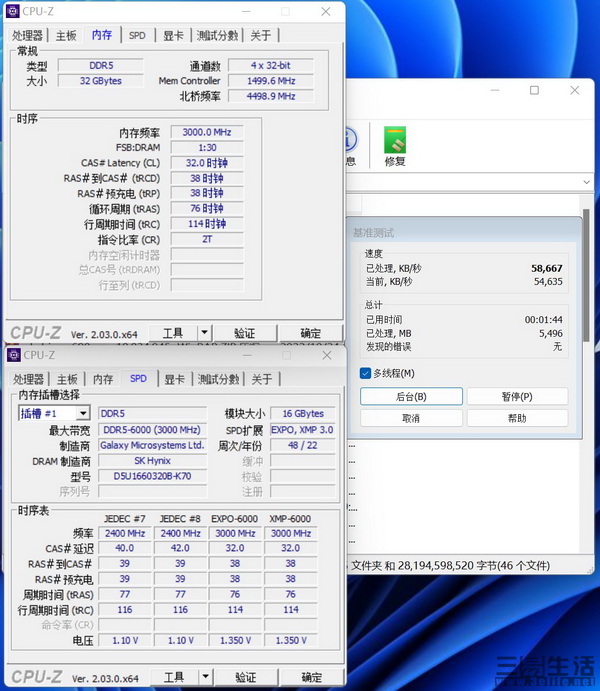Click 1.350 V voltage under EXPO-6000
This screenshot has height=691, width=600.
[x=235, y=640]
